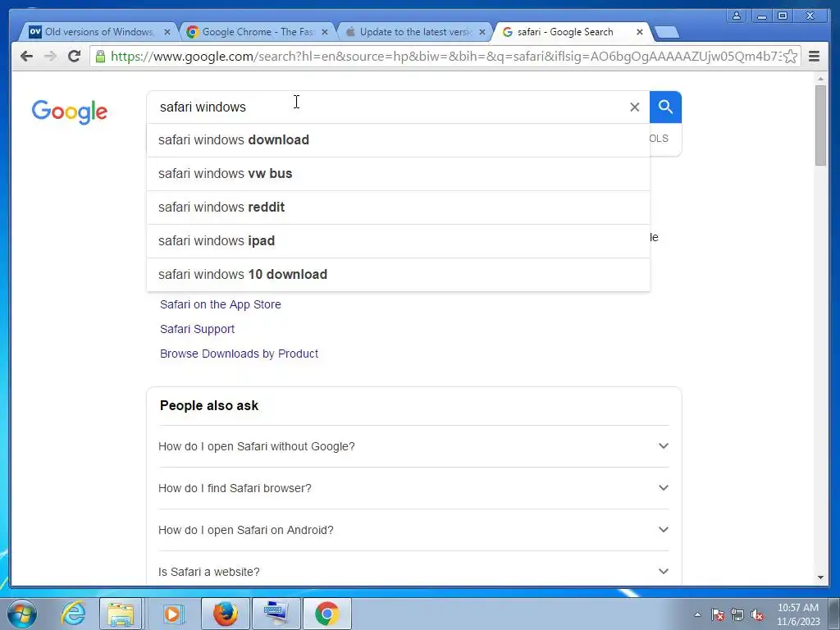
Task: Click the vertical scrollbar thumb
Action: coord(820,125)
